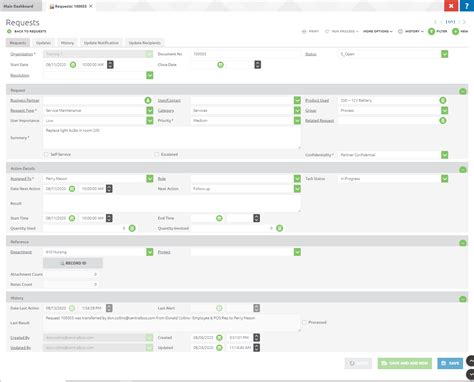
Task: Click Save and Add New button
Action: click(x=405, y=363)
